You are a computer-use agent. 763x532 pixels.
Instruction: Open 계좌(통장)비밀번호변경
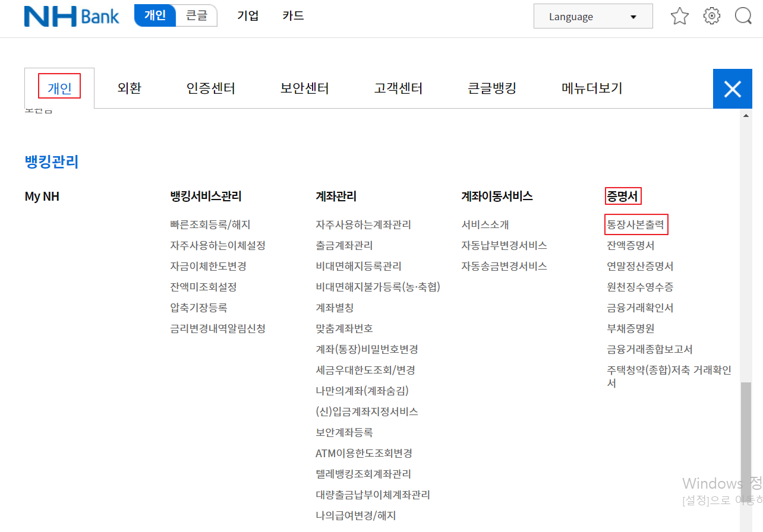[367, 349]
